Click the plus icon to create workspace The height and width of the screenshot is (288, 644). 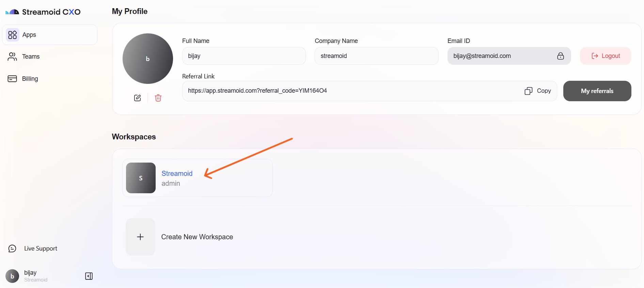coord(140,237)
